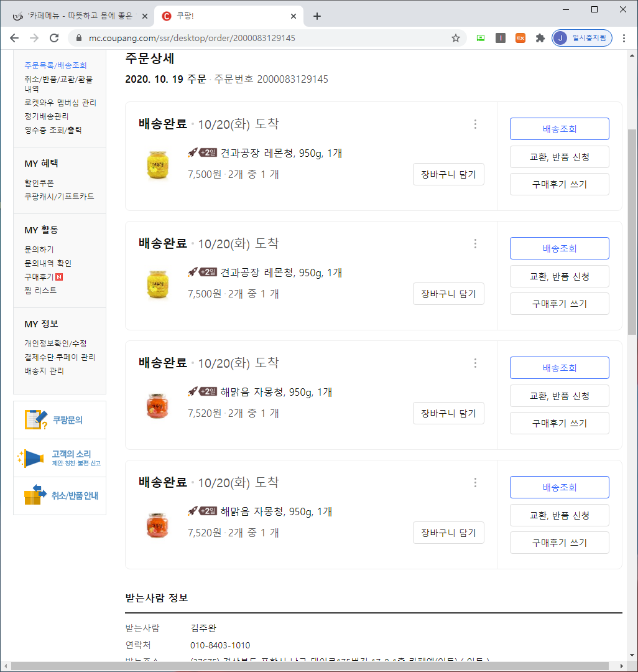The width and height of the screenshot is (638, 672).
Task: Open the green screen-capture extension icon
Action: (481, 38)
